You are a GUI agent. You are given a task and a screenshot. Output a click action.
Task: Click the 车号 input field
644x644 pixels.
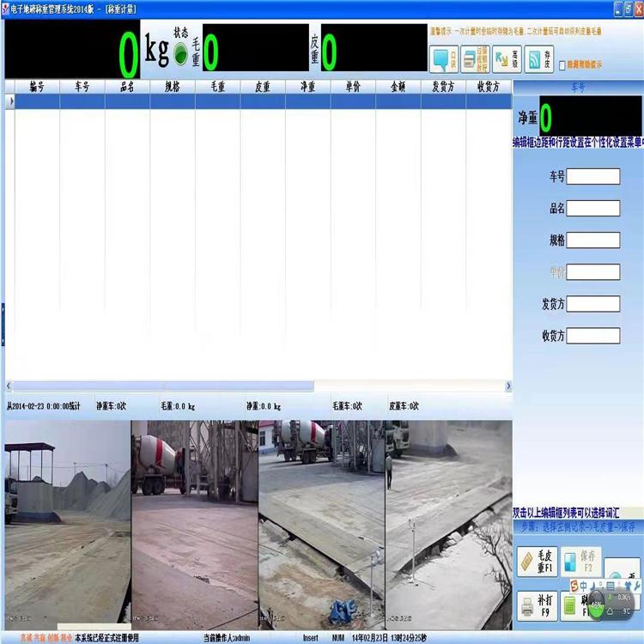click(x=592, y=176)
